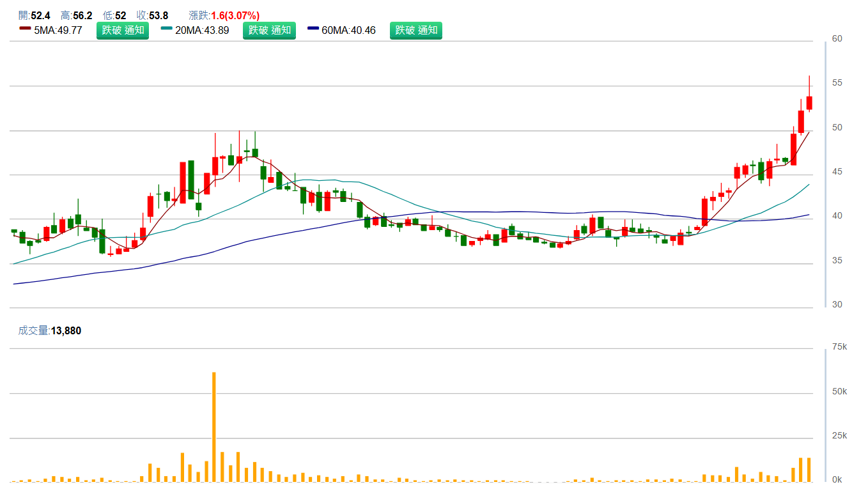Image resolution: width=868 pixels, height=496 pixels.
Task: Click the 75k label on the volume axis
Action: coord(839,347)
